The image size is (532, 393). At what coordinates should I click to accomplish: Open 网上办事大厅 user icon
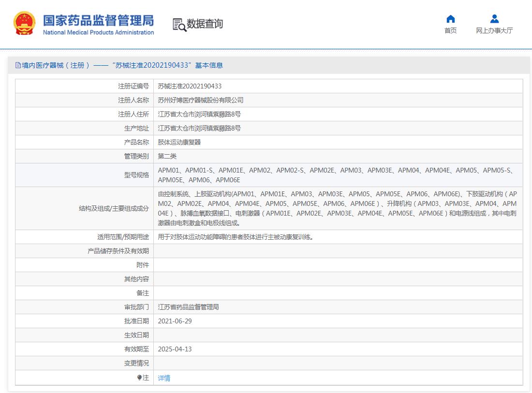(x=494, y=19)
